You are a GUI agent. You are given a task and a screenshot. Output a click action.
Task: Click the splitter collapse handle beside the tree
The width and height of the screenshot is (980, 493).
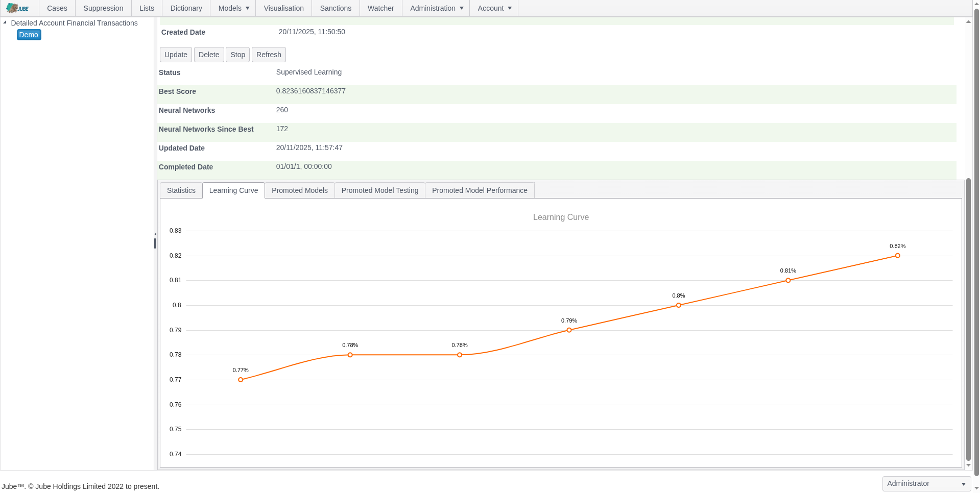pos(155,234)
